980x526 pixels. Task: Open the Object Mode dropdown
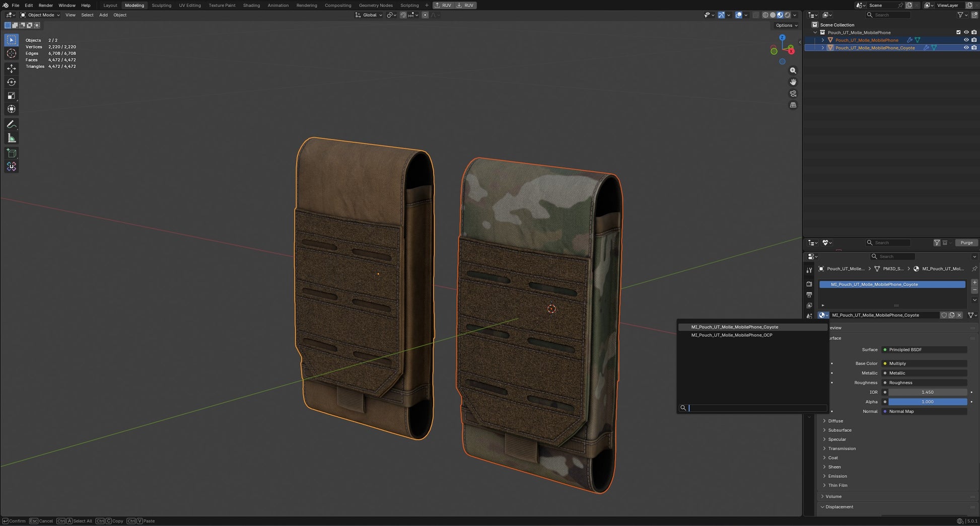click(x=40, y=15)
